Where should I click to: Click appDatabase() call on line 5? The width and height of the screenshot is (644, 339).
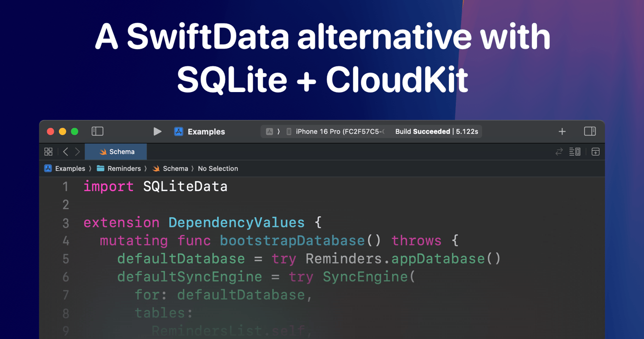(x=446, y=259)
